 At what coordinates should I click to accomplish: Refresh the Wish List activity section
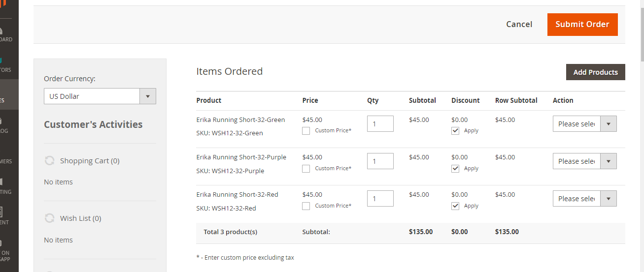(49, 218)
